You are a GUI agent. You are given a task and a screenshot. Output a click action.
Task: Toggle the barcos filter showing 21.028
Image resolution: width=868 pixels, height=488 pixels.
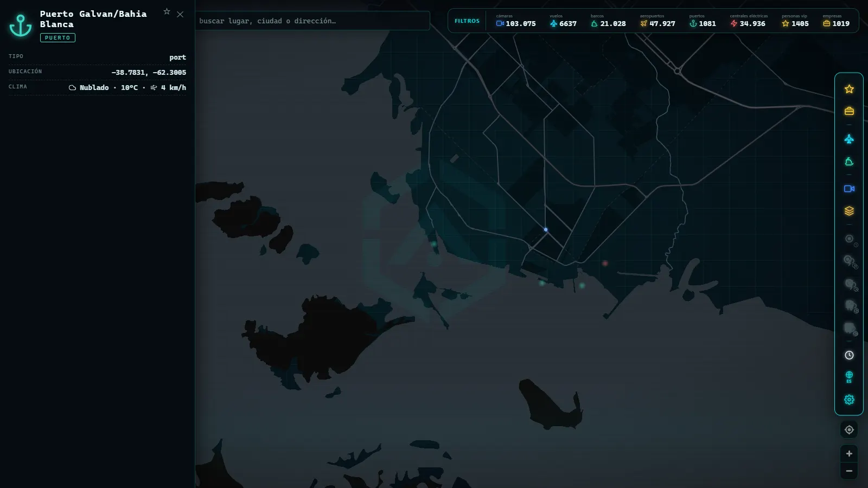[608, 21]
